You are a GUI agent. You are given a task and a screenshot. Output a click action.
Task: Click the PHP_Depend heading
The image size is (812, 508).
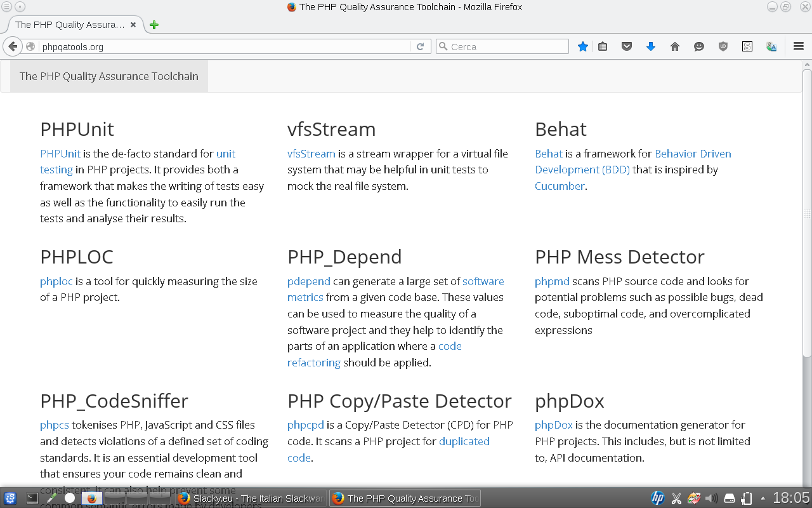(344, 257)
